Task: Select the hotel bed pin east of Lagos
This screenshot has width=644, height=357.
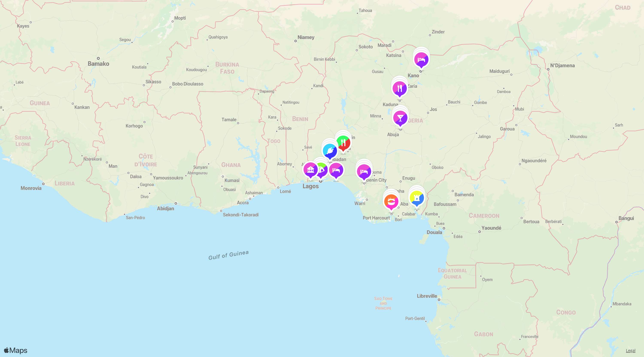Action: [x=336, y=170]
